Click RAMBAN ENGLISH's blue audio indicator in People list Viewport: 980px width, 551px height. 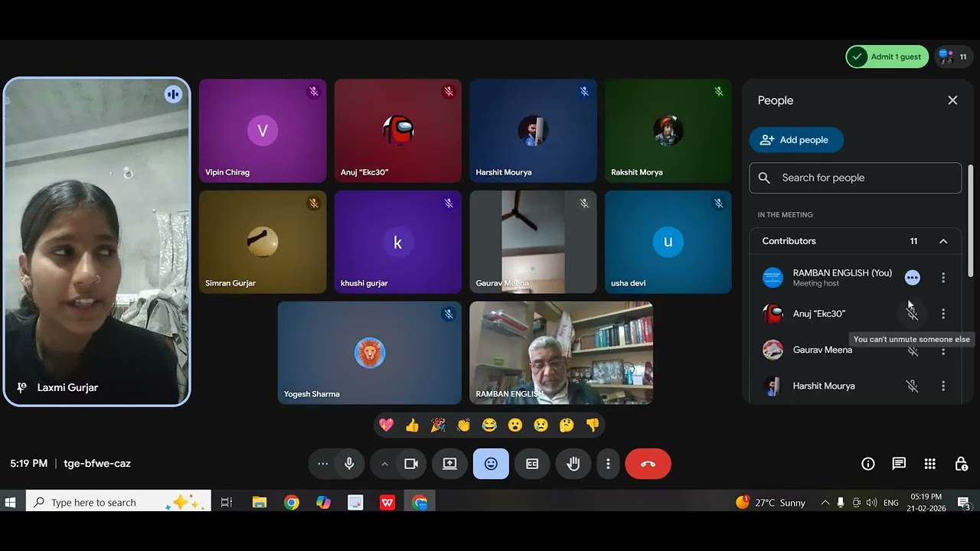tap(912, 278)
